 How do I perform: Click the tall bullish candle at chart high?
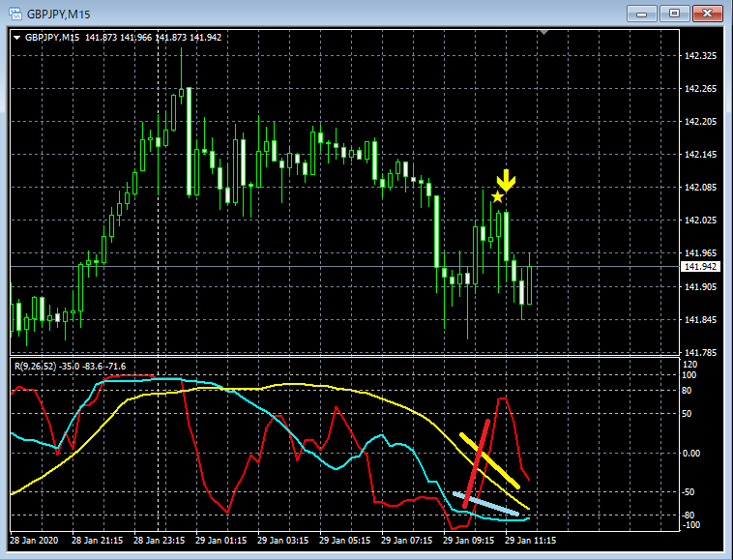pos(189,140)
